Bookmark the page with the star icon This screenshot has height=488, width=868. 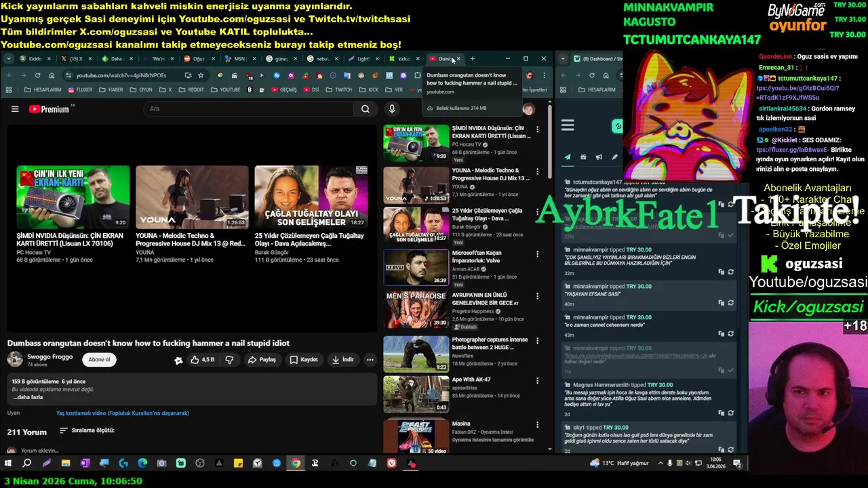coord(201,75)
